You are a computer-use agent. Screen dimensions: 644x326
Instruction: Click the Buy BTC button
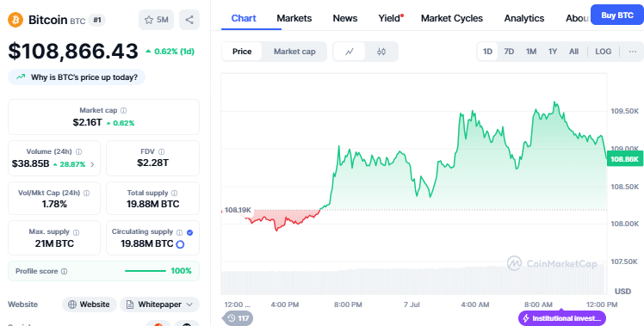click(617, 15)
